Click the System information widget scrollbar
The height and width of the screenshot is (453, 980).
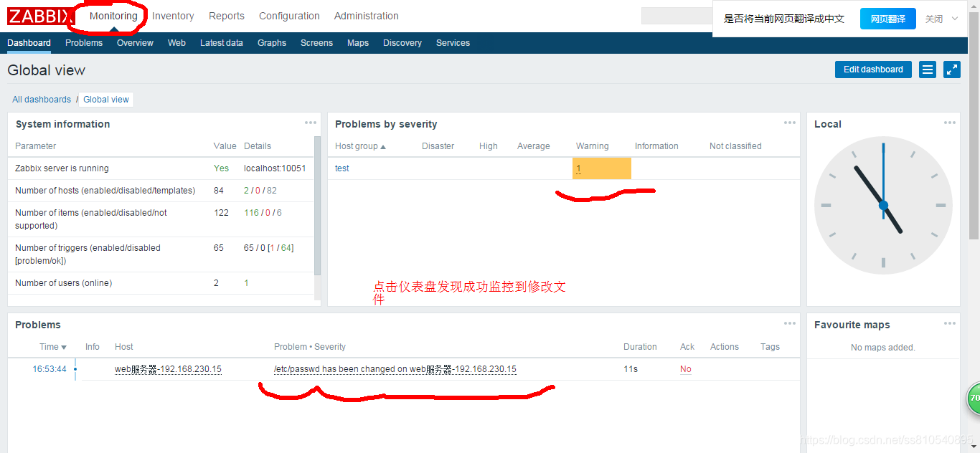point(318,205)
